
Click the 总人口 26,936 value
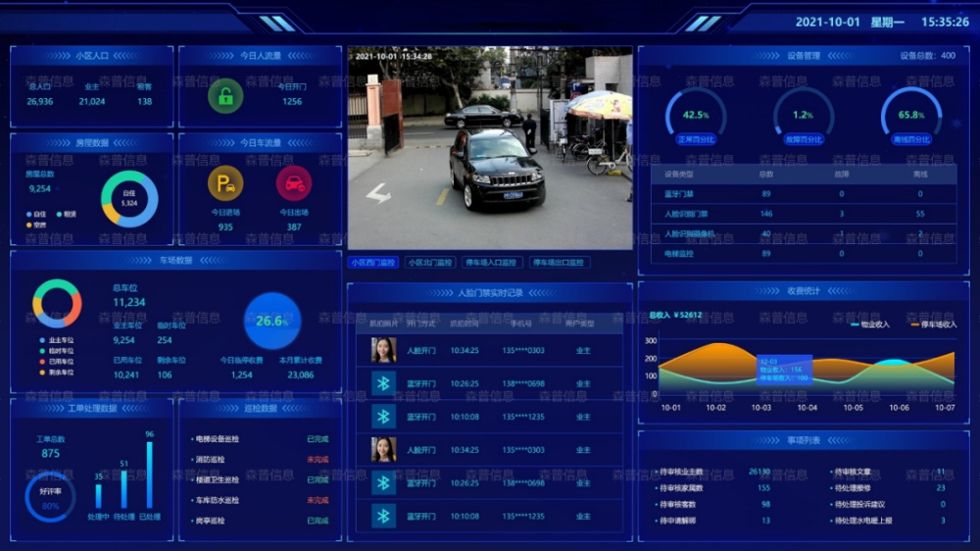point(39,101)
